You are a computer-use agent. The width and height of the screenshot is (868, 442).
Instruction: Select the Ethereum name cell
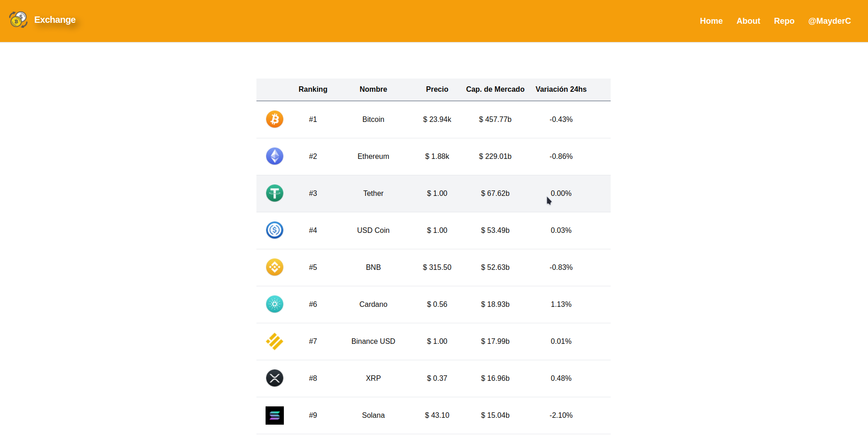pyautogui.click(x=373, y=156)
